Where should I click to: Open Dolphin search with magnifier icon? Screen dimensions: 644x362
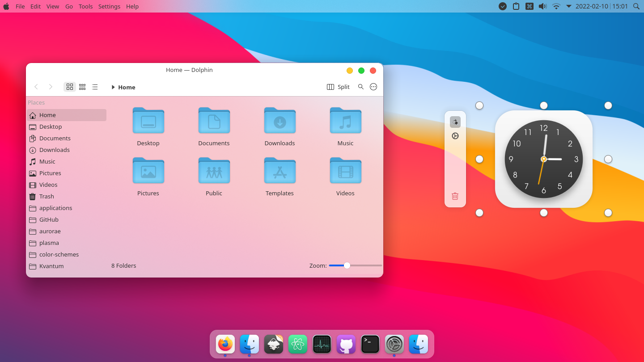click(x=361, y=87)
